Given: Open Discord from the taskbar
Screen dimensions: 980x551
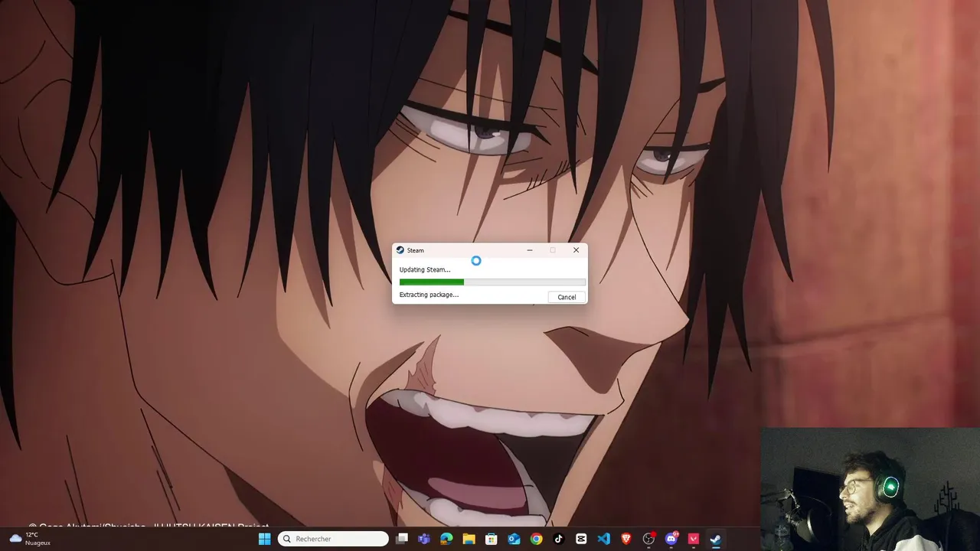Looking at the screenshot, I should 671,539.
